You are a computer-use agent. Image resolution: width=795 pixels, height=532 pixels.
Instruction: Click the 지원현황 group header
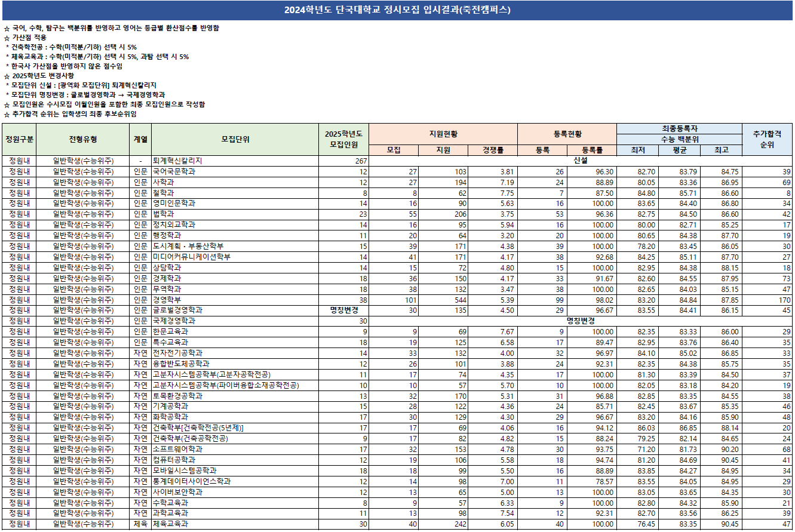(x=443, y=134)
